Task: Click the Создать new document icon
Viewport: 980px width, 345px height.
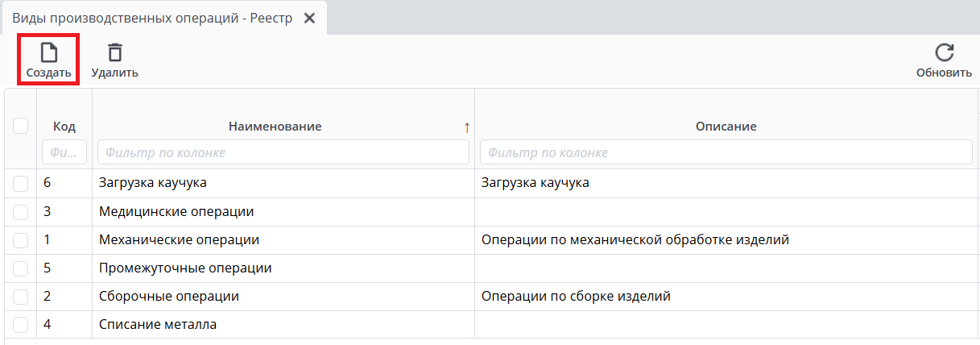Action: (49, 53)
